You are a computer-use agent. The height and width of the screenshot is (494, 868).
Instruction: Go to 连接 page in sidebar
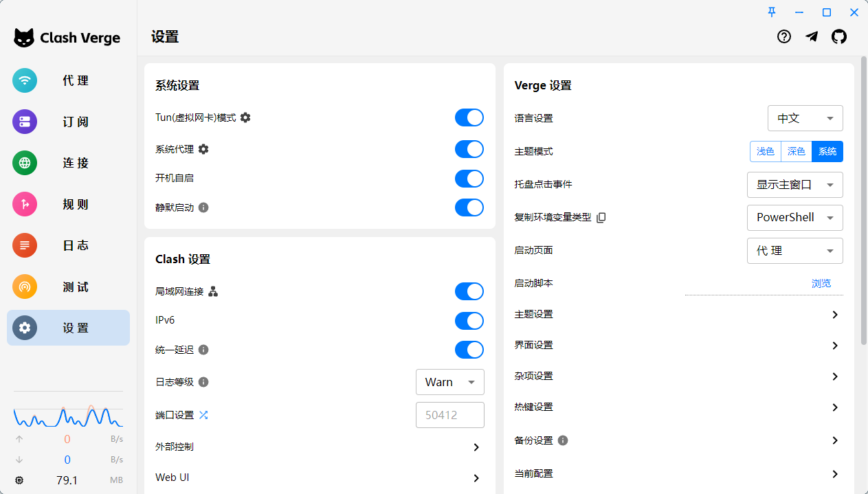coord(68,163)
